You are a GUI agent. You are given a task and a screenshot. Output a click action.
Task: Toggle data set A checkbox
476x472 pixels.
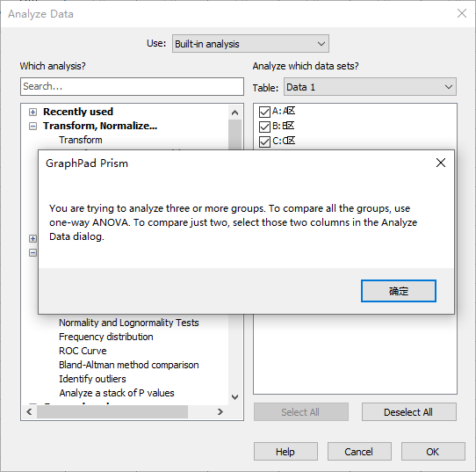[264, 112]
